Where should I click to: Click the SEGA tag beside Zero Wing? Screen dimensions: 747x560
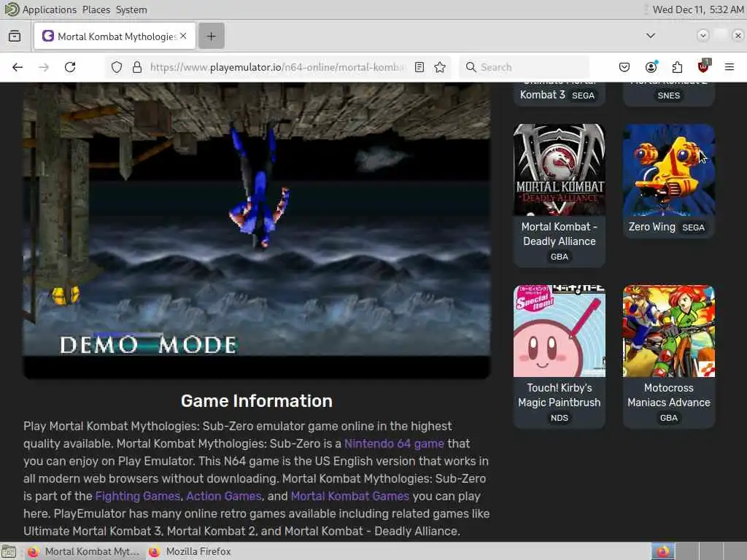click(693, 227)
